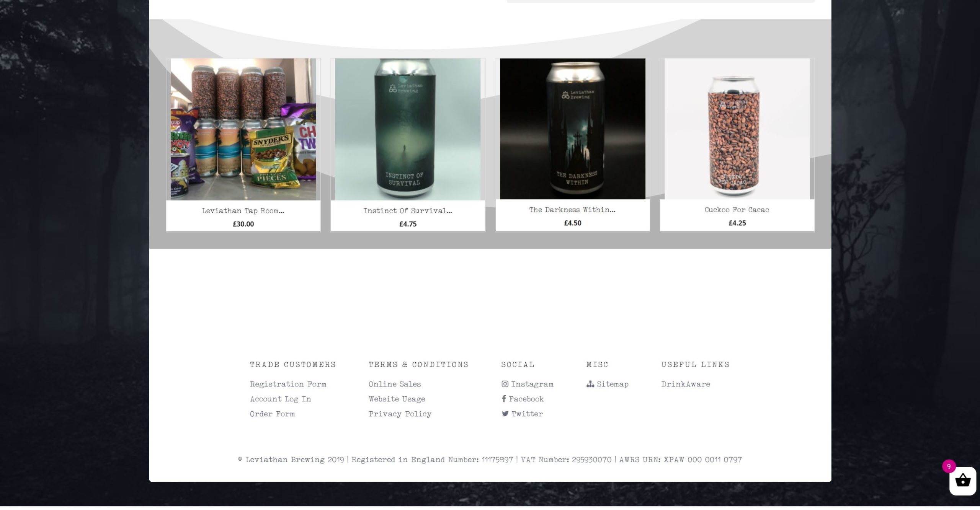Open The Darkness Within can image
Viewport: 980px width, 510px height.
[572, 129]
